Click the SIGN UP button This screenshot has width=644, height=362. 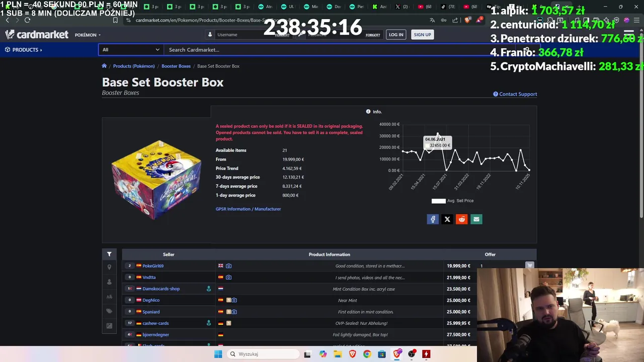click(x=422, y=35)
